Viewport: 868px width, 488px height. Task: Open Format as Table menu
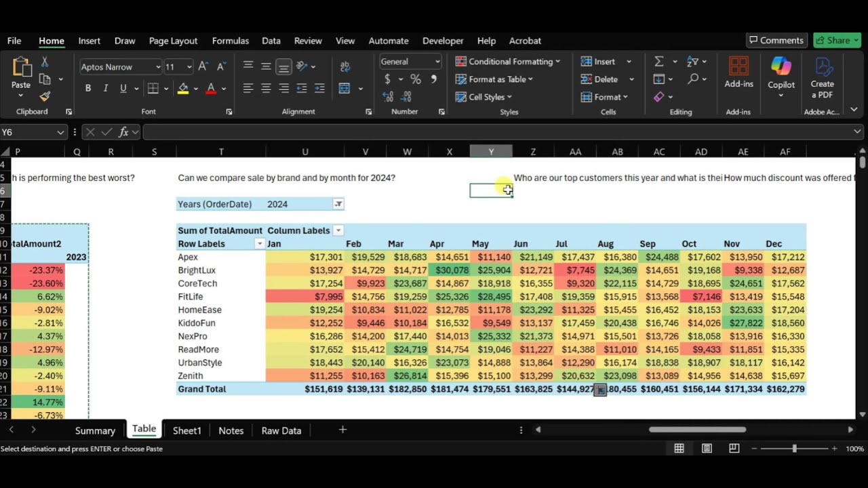coord(494,79)
